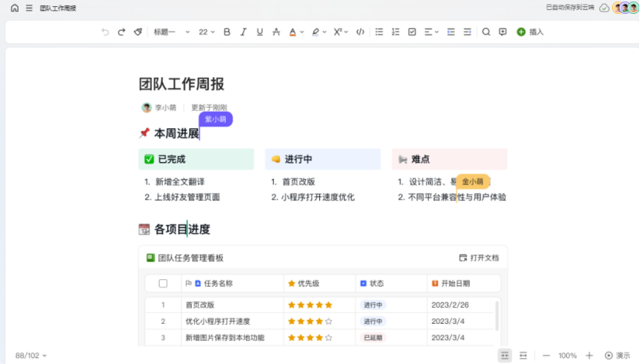
Task: Click the 已完成 section header
Action: pyautogui.click(x=197, y=159)
